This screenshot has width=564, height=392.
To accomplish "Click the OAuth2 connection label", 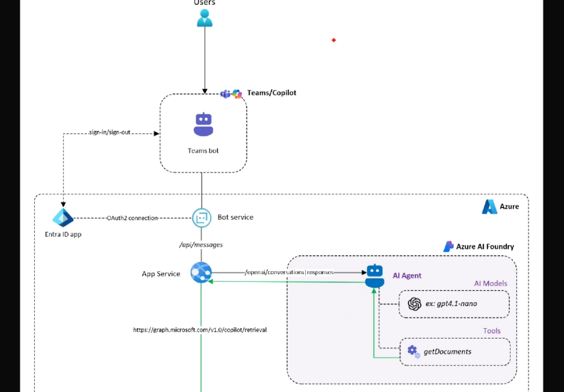I will pyautogui.click(x=132, y=218).
